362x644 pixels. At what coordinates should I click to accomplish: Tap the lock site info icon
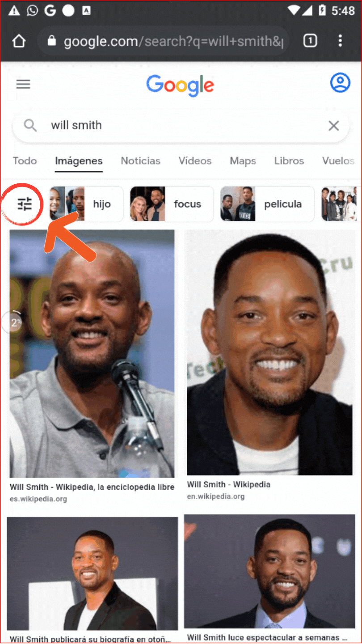(x=52, y=41)
